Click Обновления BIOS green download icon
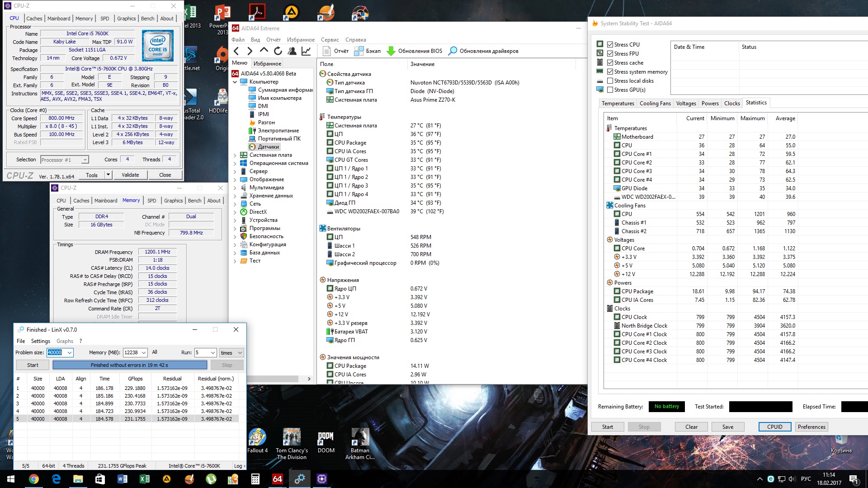The image size is (868, 488). click(x=391, y=51)
